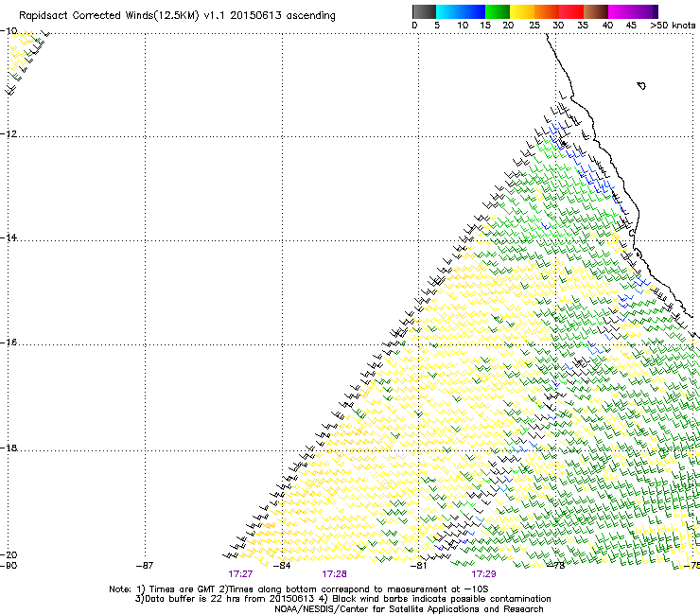Click the '15' legend scale label
Viewport: 700px width, 615px height.
485,26
